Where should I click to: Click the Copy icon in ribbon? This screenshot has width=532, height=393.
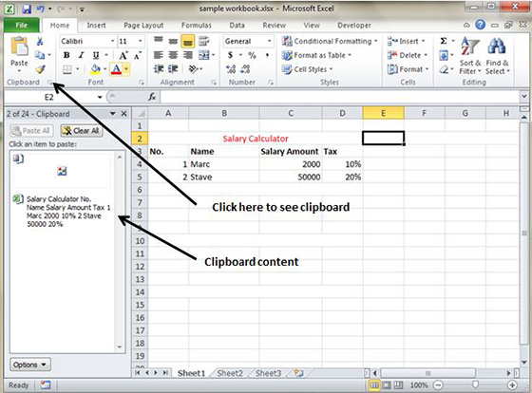(x=40, y=55)
